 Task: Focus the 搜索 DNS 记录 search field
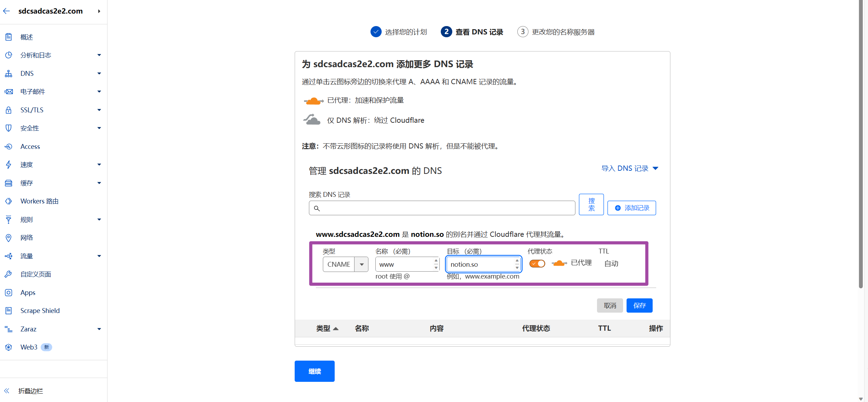click(442, 208)
